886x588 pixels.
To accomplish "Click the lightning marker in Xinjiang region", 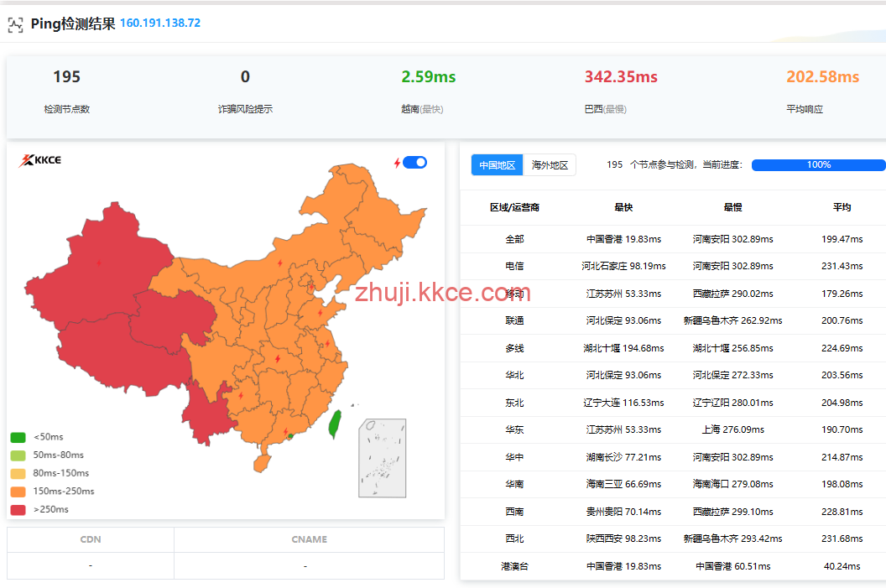I will click(98, 263).
